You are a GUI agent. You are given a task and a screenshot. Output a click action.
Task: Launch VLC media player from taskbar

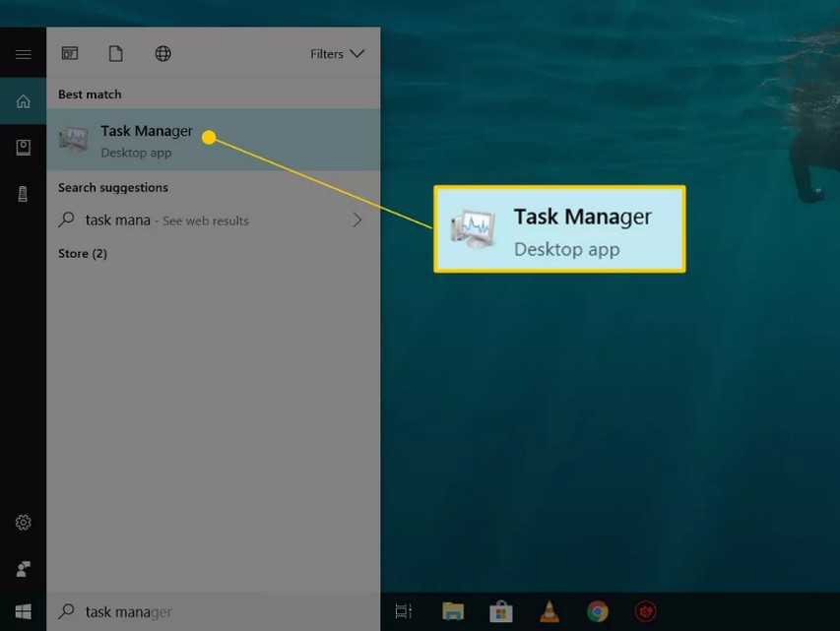click(549, 611)
